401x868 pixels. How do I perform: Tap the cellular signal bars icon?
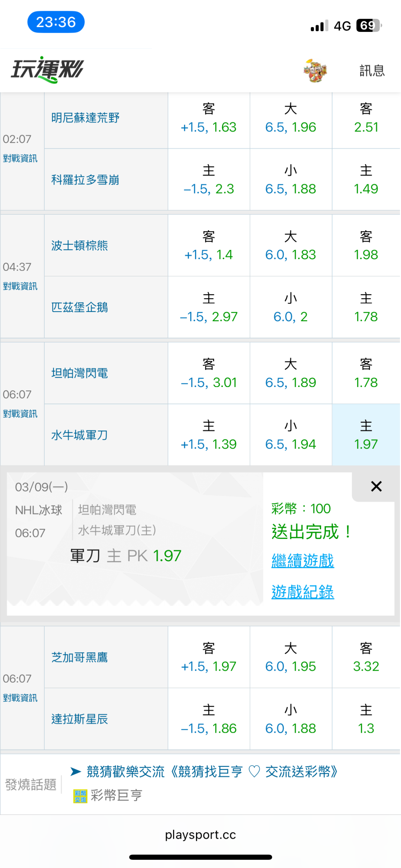pyautogui.click(x=320, y=25)
